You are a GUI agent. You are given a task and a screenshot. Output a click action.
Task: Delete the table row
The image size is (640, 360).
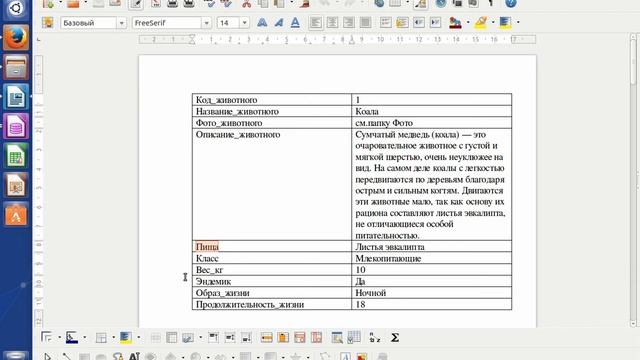pyautogui.click(x=300, y=338)
